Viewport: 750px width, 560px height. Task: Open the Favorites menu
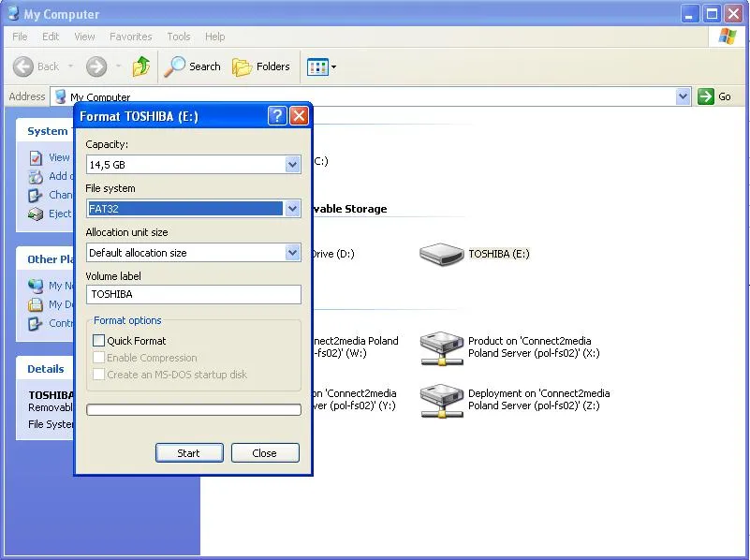coord(130,37)
